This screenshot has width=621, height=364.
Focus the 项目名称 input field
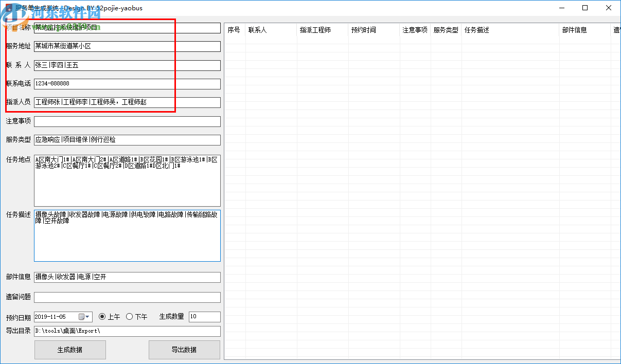(x=127, y=27)
